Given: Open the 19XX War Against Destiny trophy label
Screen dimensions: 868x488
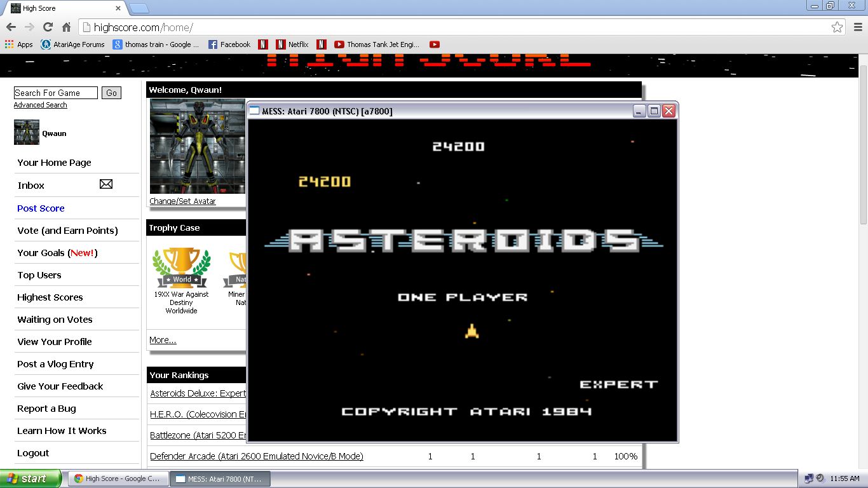Looking at the screenshot, I should click(182, 302).
